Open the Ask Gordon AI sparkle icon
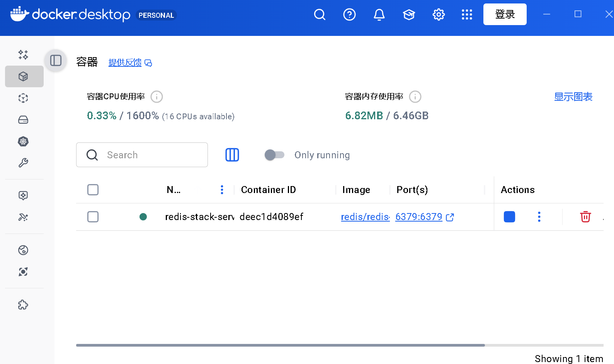 (x=23, y=54)
